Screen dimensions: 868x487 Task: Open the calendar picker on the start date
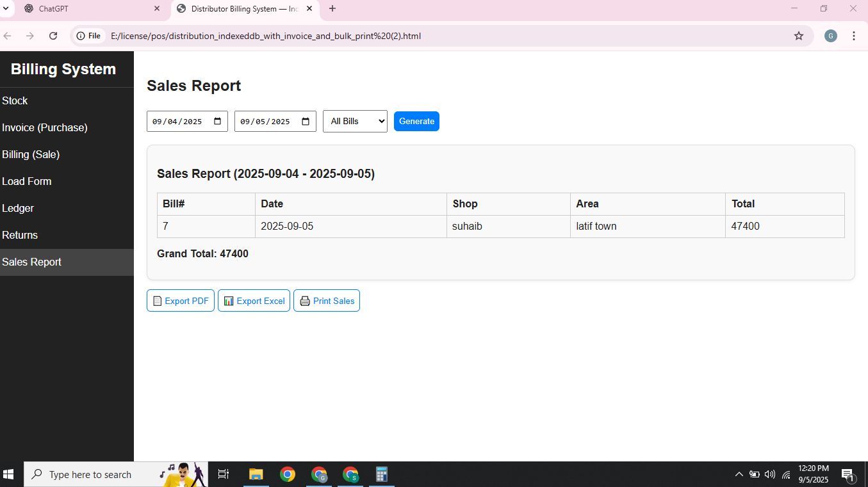coord(218,121)
